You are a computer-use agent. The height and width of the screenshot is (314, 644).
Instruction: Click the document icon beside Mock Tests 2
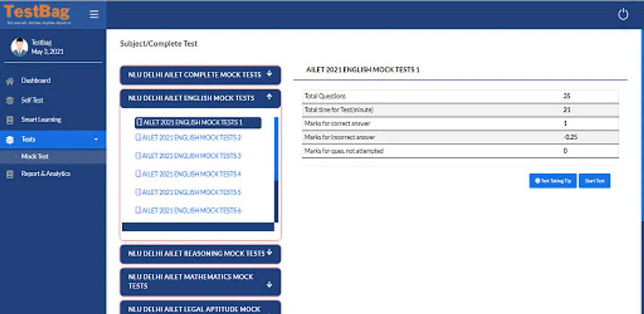tap(138, 137)
